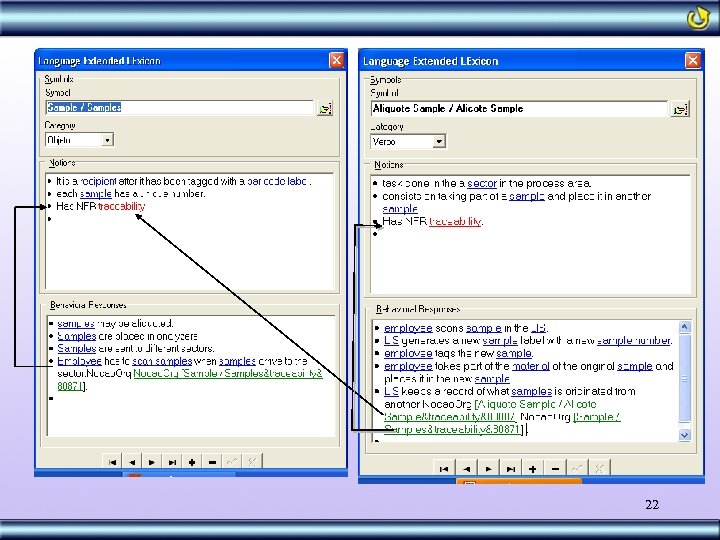Go to next record in left window
Viewport: 720px width, 540px height.
pos(152,462)
